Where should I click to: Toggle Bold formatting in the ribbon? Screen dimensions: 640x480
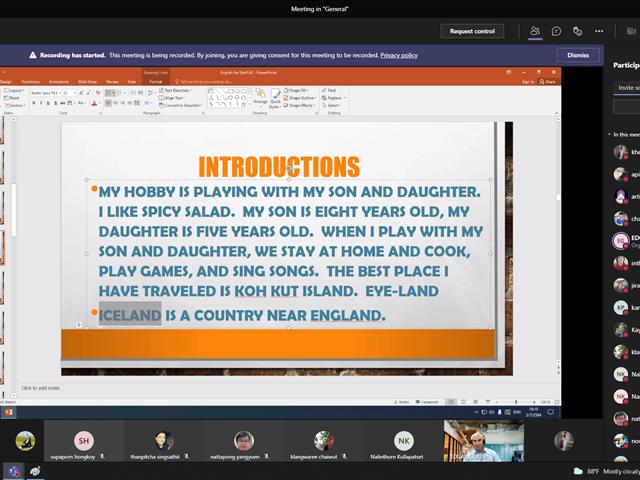point(33,103)
